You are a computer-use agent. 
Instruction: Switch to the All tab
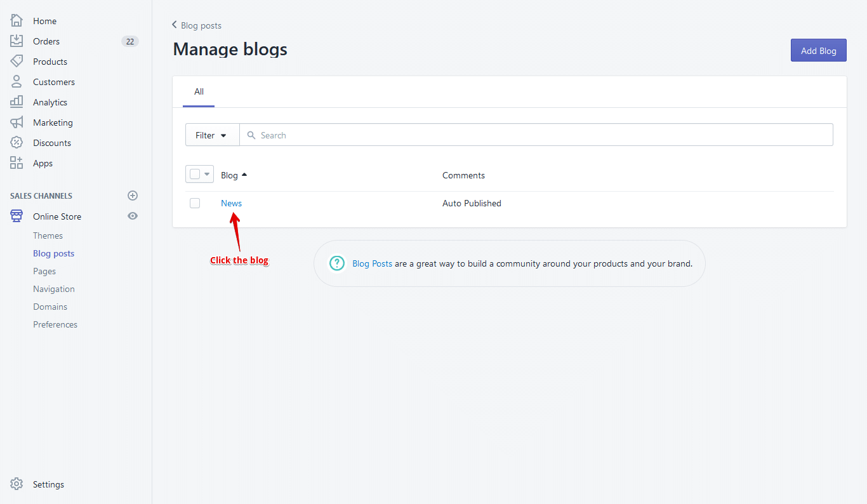(199, 91)
